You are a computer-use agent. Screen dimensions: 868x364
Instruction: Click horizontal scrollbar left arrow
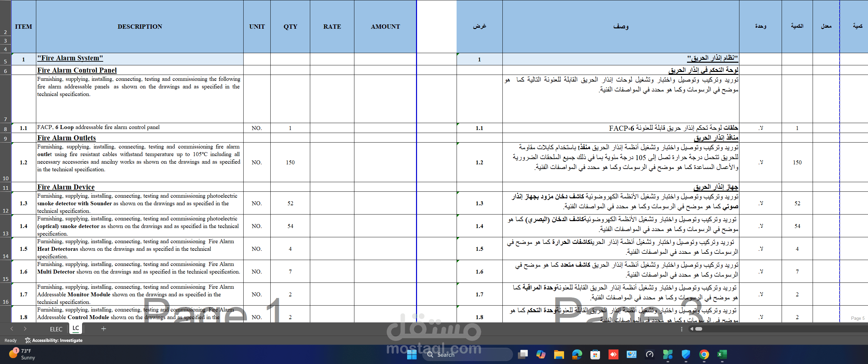point(691,329)
